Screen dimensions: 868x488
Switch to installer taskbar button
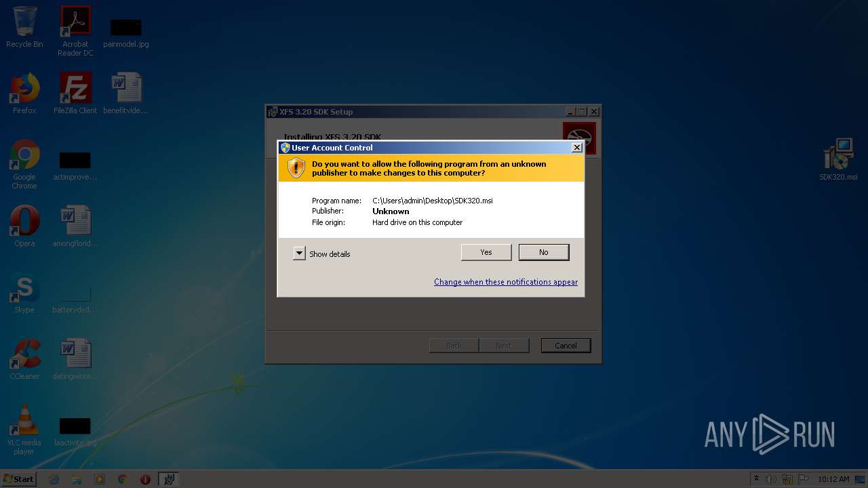click(168, 479)
